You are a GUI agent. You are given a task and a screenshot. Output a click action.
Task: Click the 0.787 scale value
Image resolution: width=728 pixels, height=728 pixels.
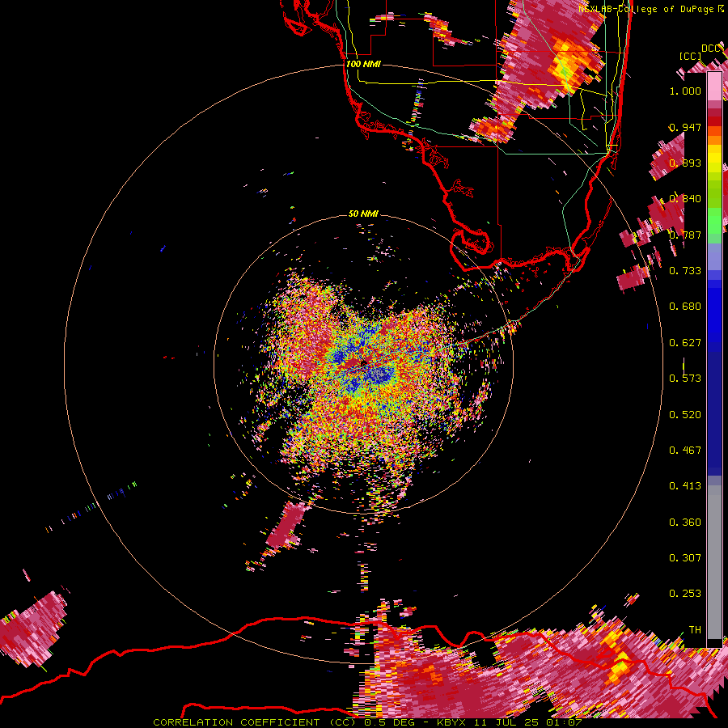[x=685, y=235]
